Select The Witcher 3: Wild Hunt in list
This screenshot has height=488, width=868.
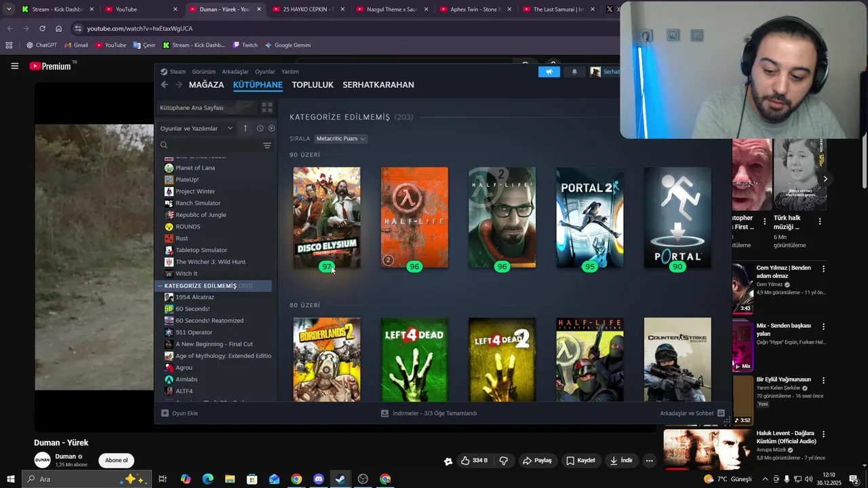click(210, 262)
